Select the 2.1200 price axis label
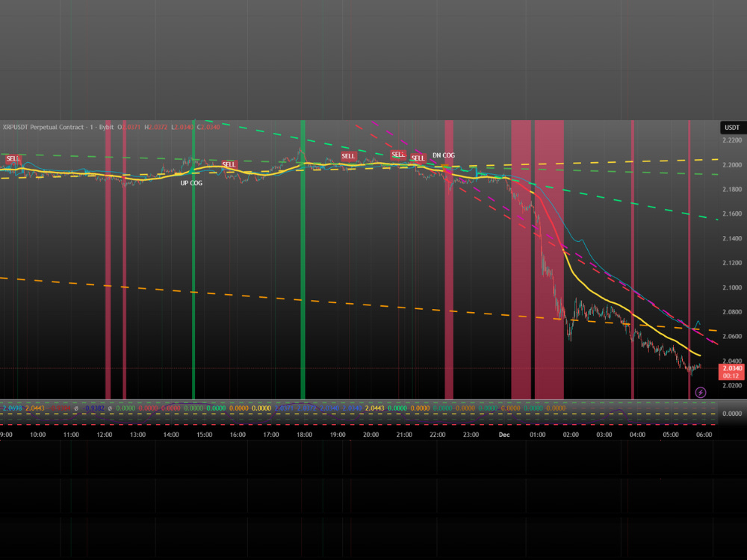The height and width of the screenshot is (560, 747). [732, 263]
